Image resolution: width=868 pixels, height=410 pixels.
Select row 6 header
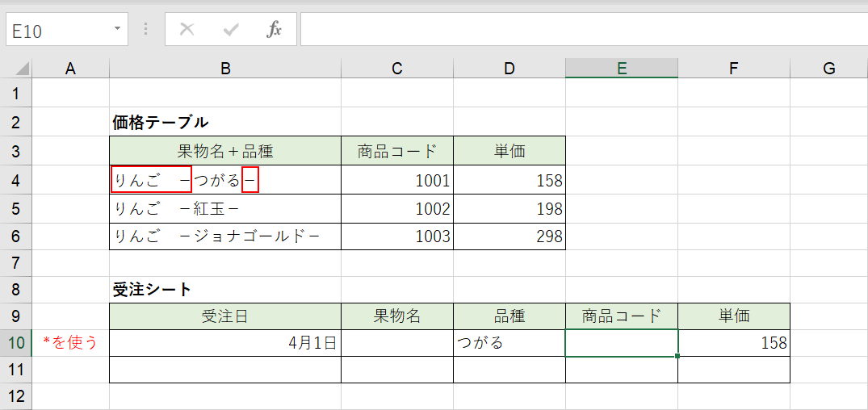[x=15, y=236]
